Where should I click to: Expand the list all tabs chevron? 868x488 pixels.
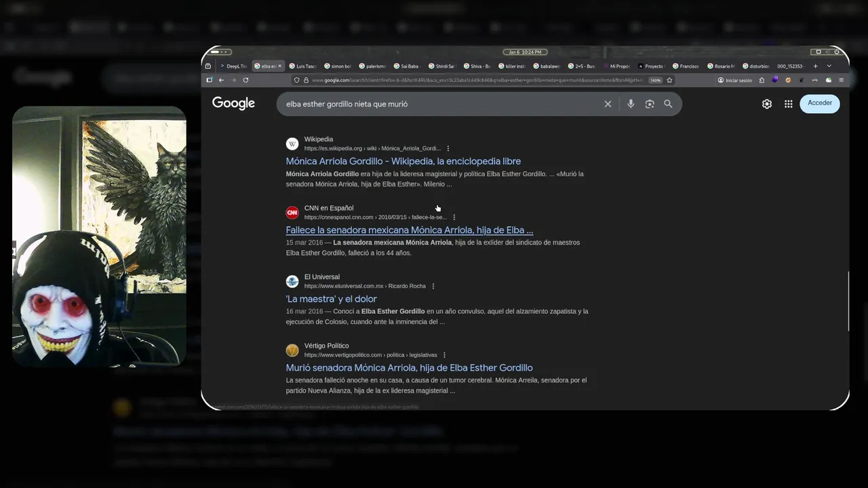tap(829, 66)
